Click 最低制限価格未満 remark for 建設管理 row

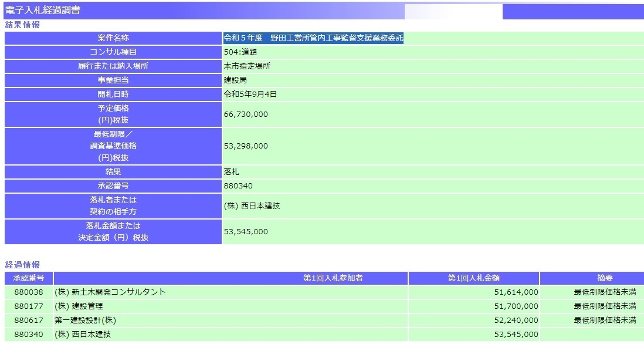coord(605,306)
